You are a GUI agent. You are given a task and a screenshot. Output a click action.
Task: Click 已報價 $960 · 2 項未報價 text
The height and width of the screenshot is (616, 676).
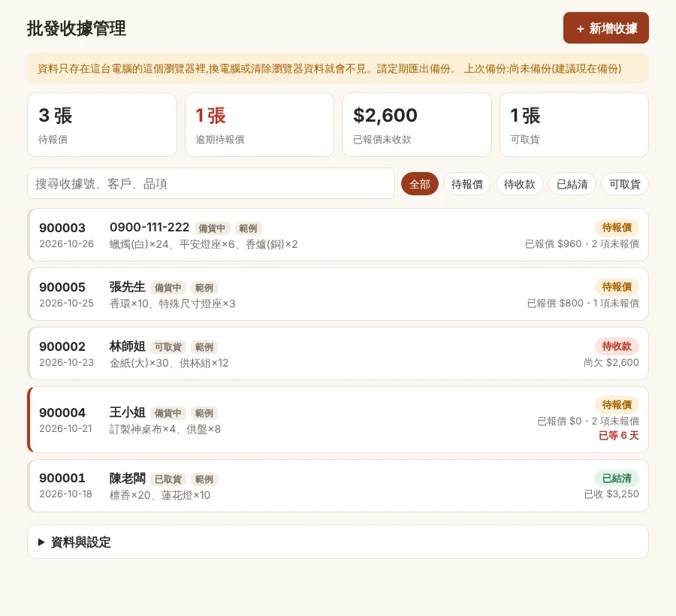tap(582, 244)
